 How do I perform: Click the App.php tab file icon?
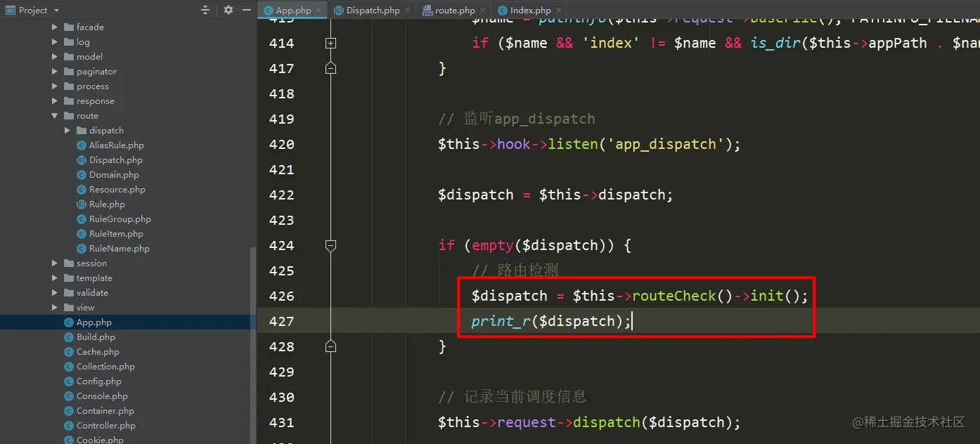point(269,11)
